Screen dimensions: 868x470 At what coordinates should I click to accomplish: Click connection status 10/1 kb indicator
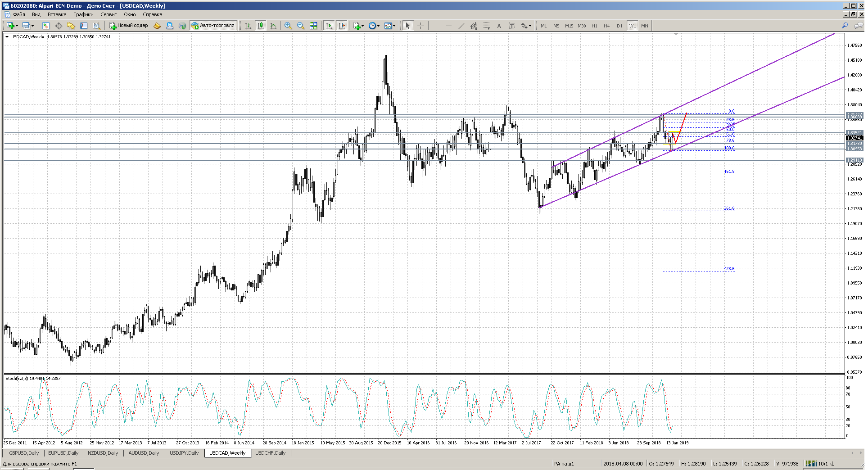click(x=820, y=464)
